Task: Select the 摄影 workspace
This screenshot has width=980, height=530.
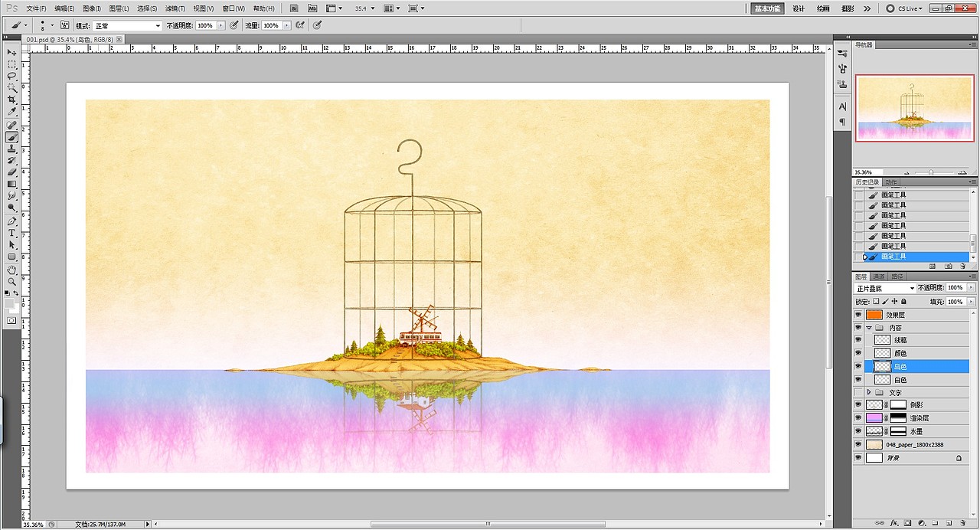Action: pyautogui.click(x=848, y=8)
